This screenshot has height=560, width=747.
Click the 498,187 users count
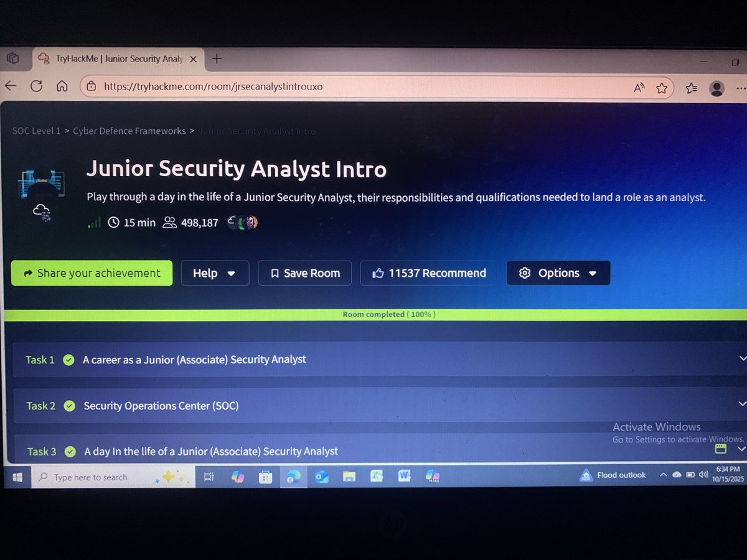click(190, 222)
